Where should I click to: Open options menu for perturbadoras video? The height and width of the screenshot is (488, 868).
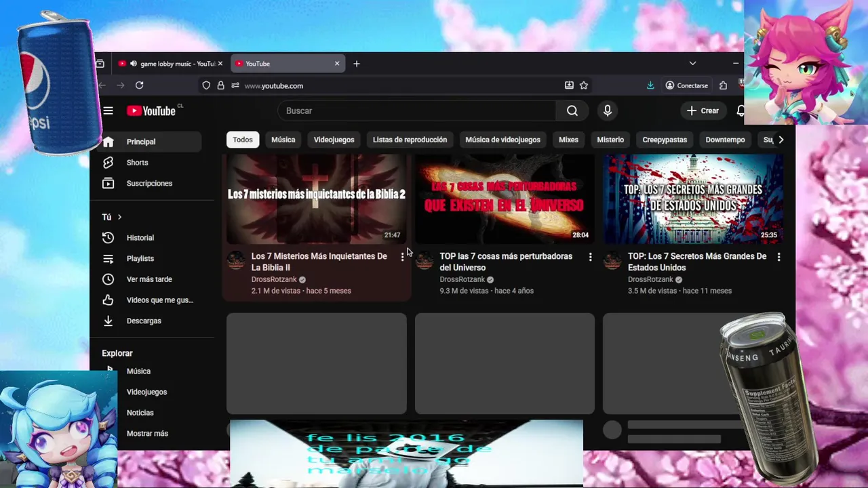[x=590, y=258]
